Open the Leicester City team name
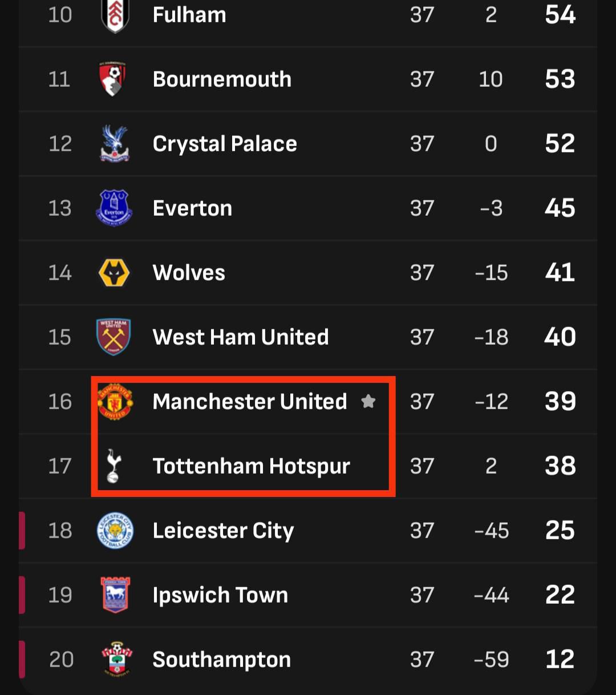The image size is (616, 695). point(223,531)
